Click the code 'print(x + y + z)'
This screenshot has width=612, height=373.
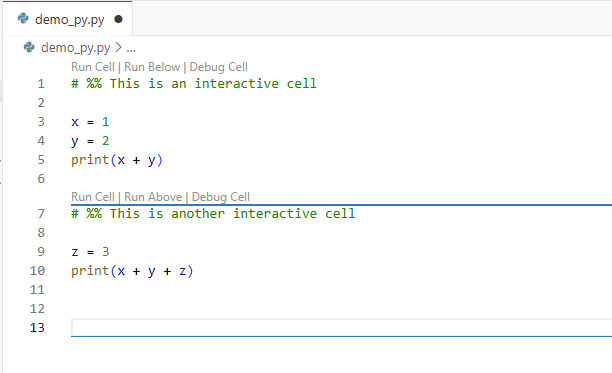pos(132,271)
